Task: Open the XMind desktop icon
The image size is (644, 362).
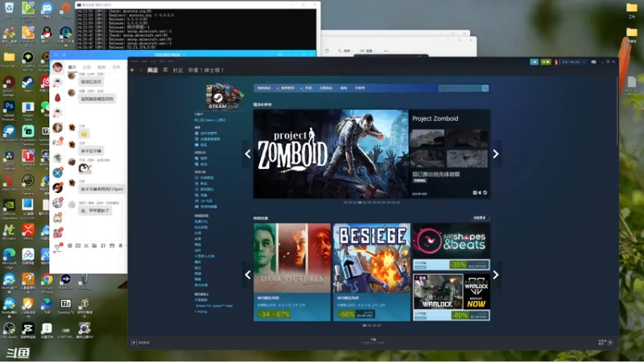Action: (x=28, y=232)
